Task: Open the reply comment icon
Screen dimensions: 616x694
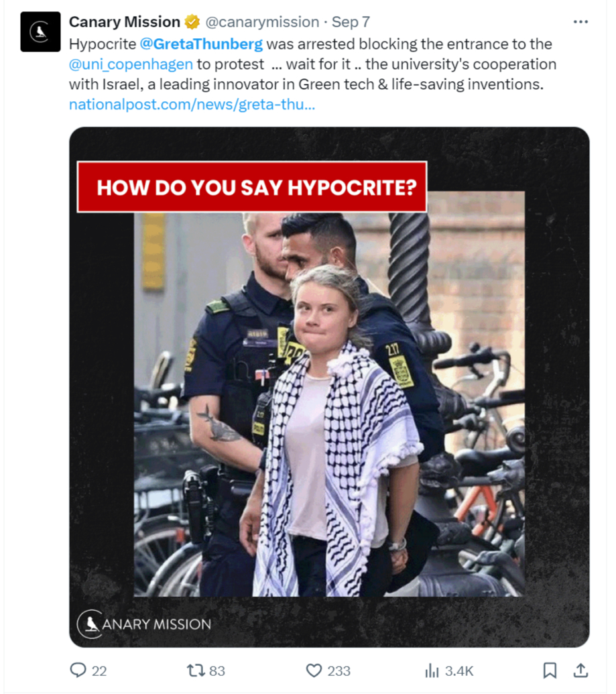Action: pyautogui.click(x=78, y=670)
